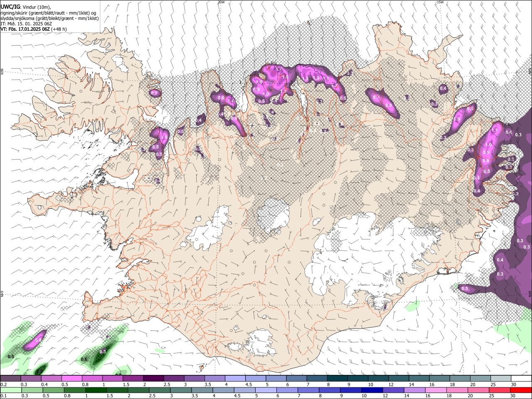
Task: Select lower legend dark green swatch between 1 and 1.5
Action: point(96,390)
